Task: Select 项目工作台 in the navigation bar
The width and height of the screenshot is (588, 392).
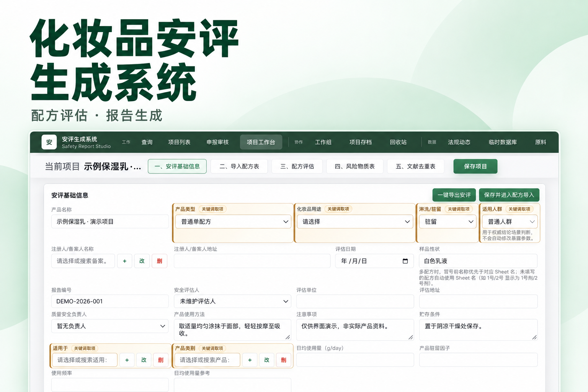Action: 261,142
